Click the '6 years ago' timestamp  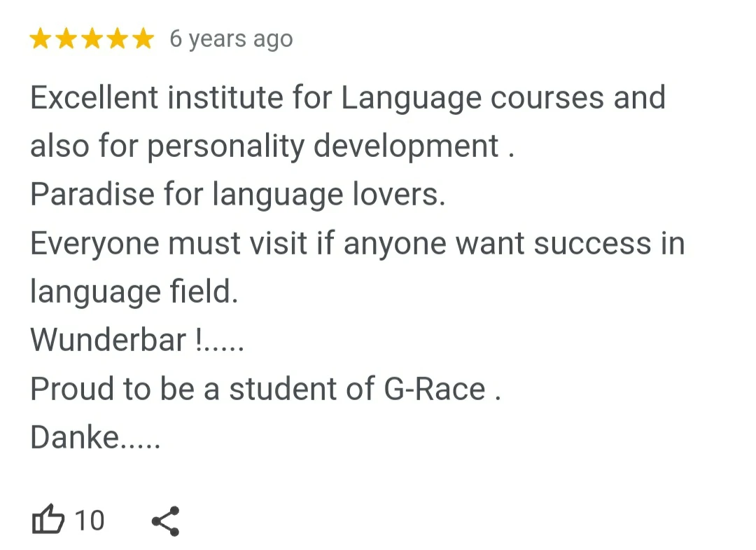tap(231, 39)
